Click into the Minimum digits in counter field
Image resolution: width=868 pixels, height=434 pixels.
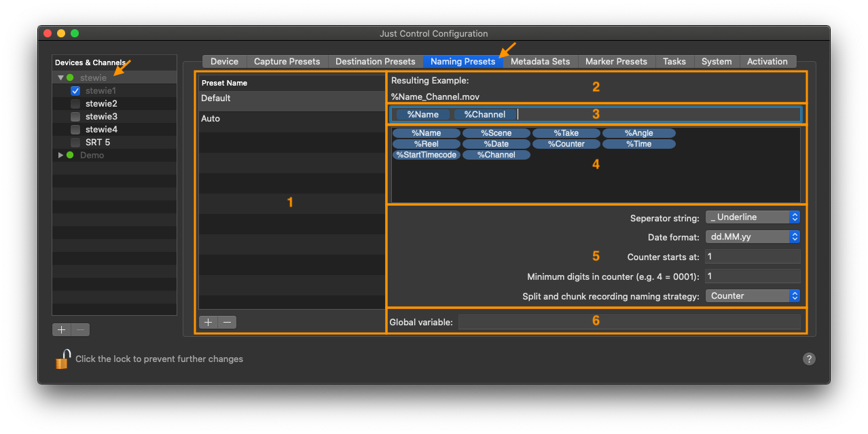pos(753,276)
